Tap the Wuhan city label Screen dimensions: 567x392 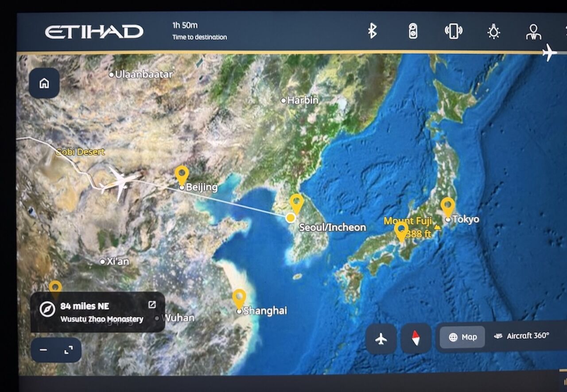tap(178, 318)
